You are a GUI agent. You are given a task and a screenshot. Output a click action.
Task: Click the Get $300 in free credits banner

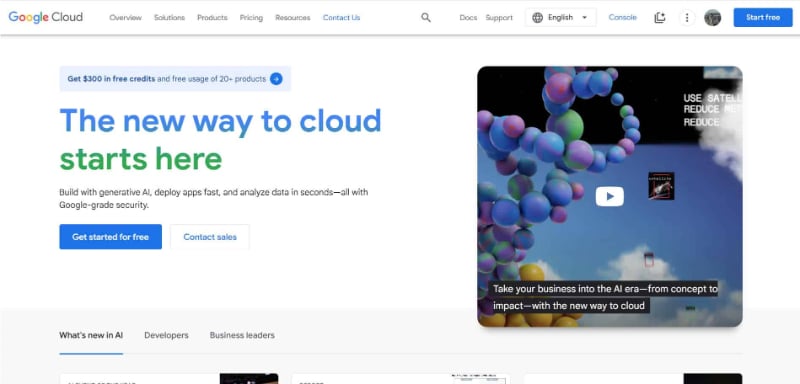click(175, 79)
